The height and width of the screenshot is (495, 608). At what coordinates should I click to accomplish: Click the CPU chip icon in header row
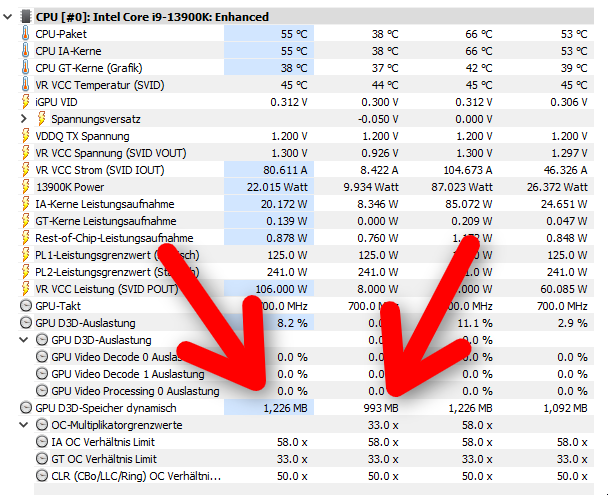tap(26, 17)
